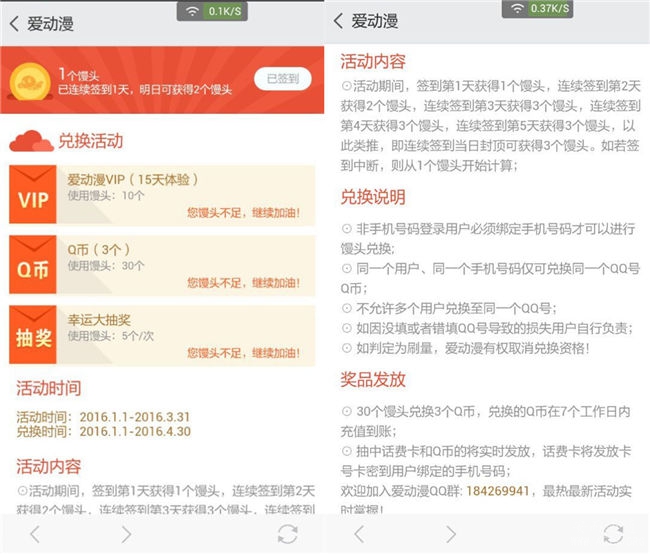Image resolution: width=650 pixels, height=554 pixels.
Task: Tap the 已签到 sign-in button
Action: click(x=283, y=78)
